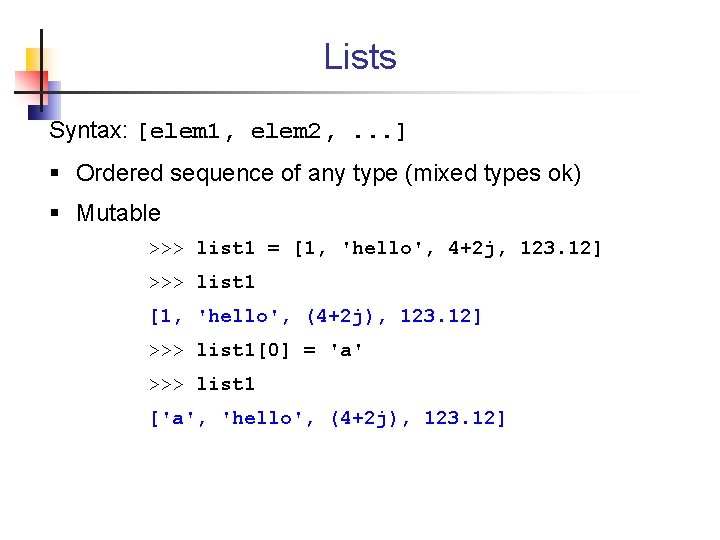Click the "(mixed types ok)" text
The height and width of the screenshot is (540, 720).
[x=493, y=174]
